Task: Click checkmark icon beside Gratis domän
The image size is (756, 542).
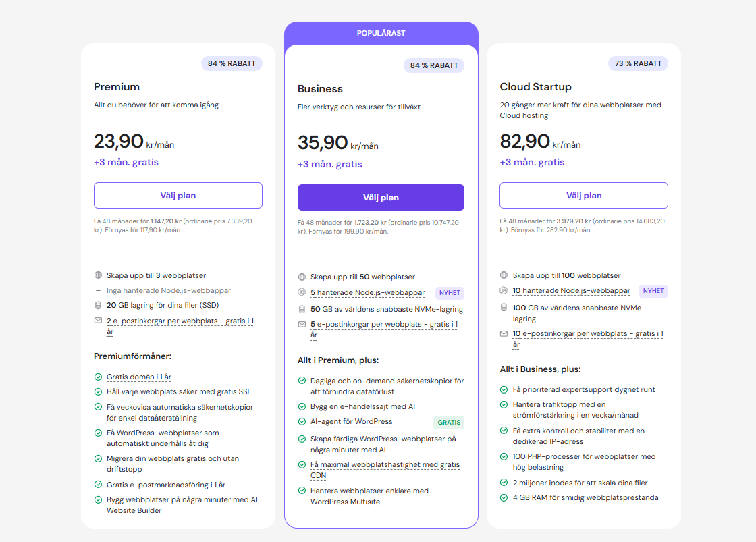Action: 98,377
